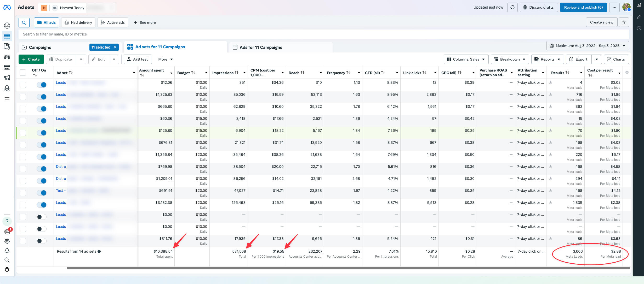Click the refresh data icon
644x284 pixels.
click(512, 7)
